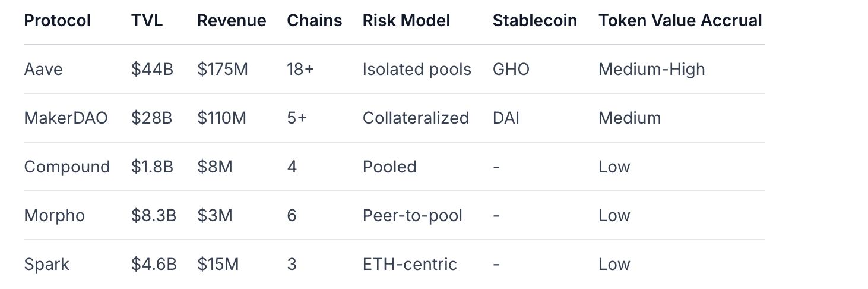Click the Risk Model header
The image size is (868, 289).
[406, 21]
